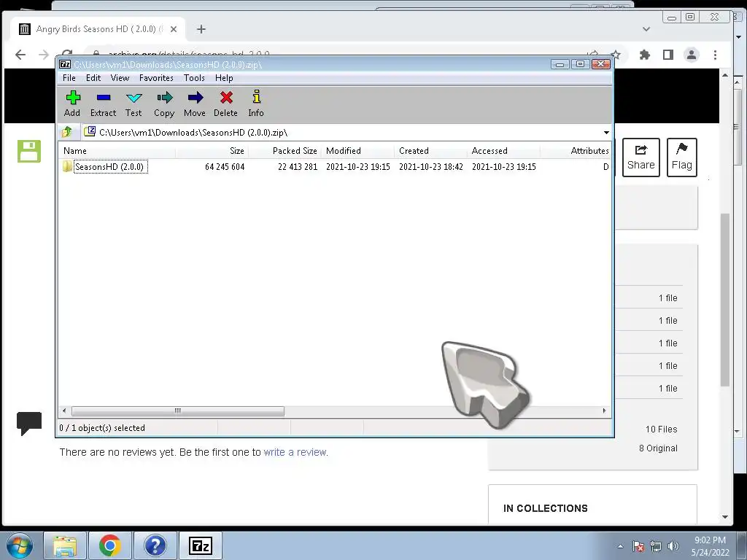This screenshot has height=560, width=747.
Task: Sort by the Accessed column header
Action: click(x=503, y=151)
